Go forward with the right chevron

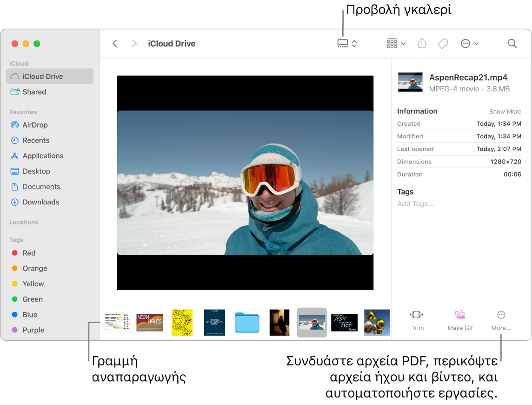point(134,44)
